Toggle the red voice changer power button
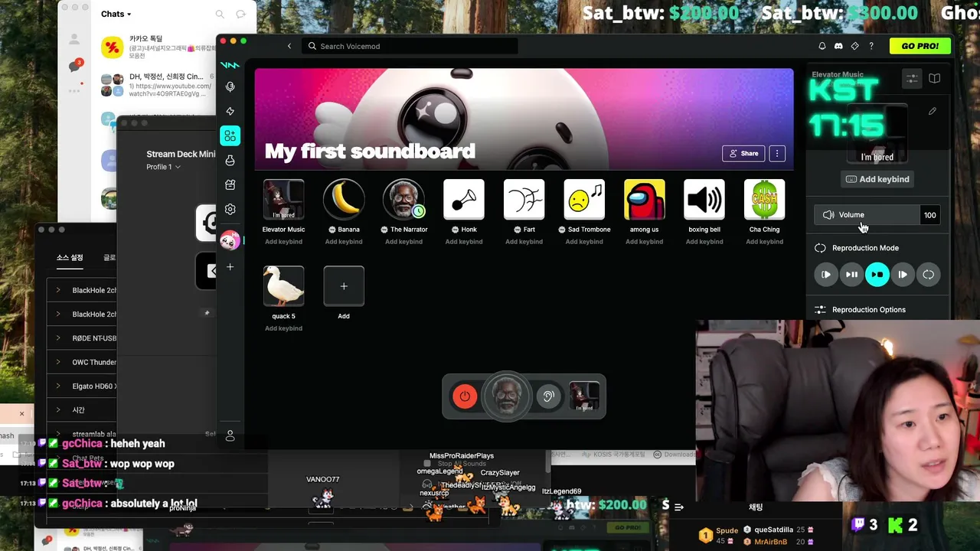The width and height of the screenshot is (980, 551). 465,396
